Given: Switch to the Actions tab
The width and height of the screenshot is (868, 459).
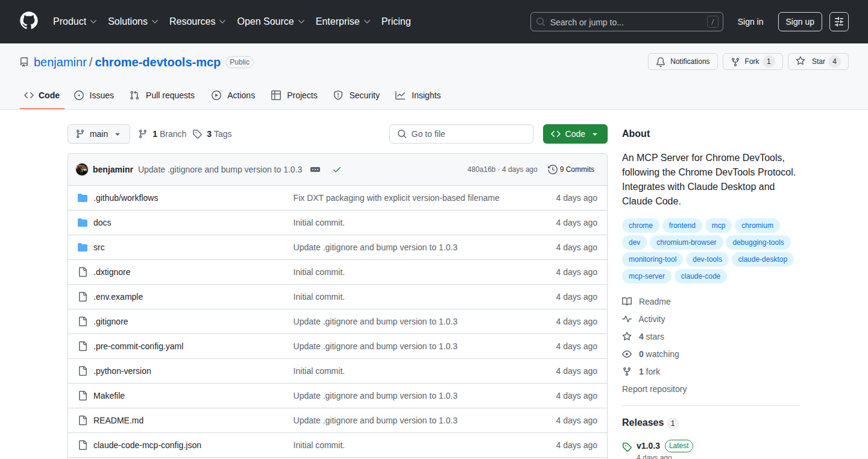Looking at the screenshot, I should (233, 95).
